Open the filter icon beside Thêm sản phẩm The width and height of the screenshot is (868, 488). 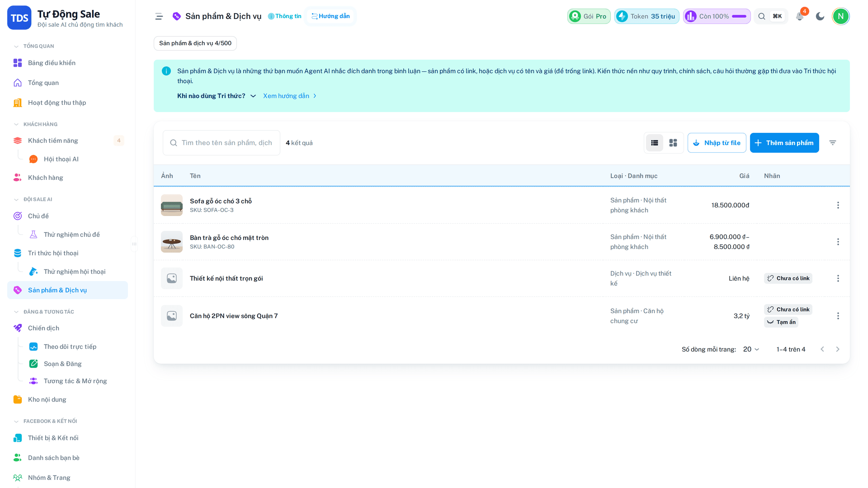coord(833,143)
